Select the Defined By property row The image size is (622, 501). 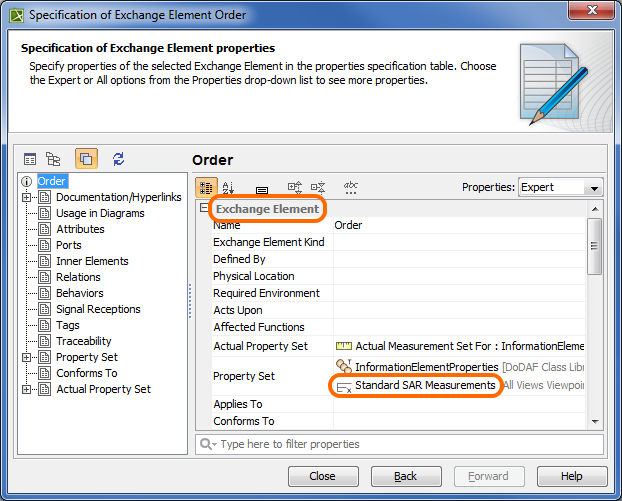point(398,259)
